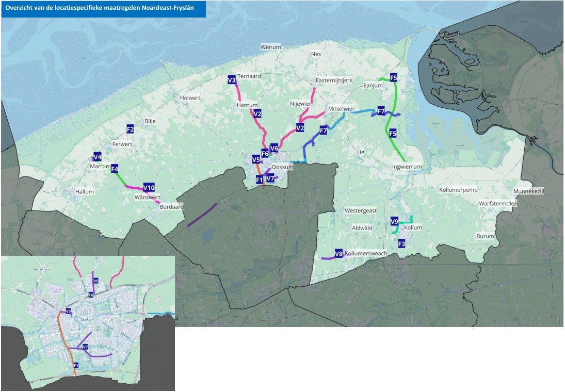Screen dimensions: 565x392
Task: Click the V10 marker above Wânswert
Action: 149,187
